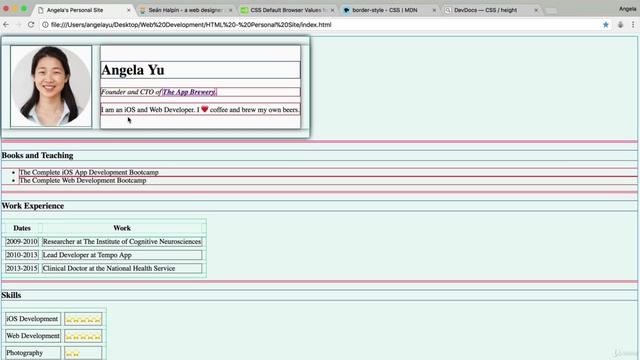This screenshot has height=360, width=640.
Task: Click the site info icon in address bar
Action: (x=45, y=24)
